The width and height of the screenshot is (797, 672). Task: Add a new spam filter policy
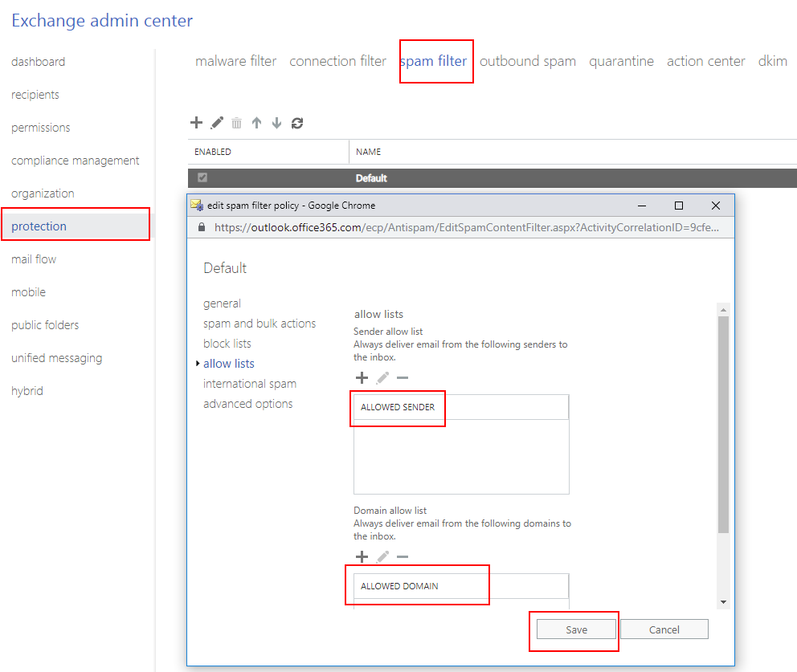point(196,122)
